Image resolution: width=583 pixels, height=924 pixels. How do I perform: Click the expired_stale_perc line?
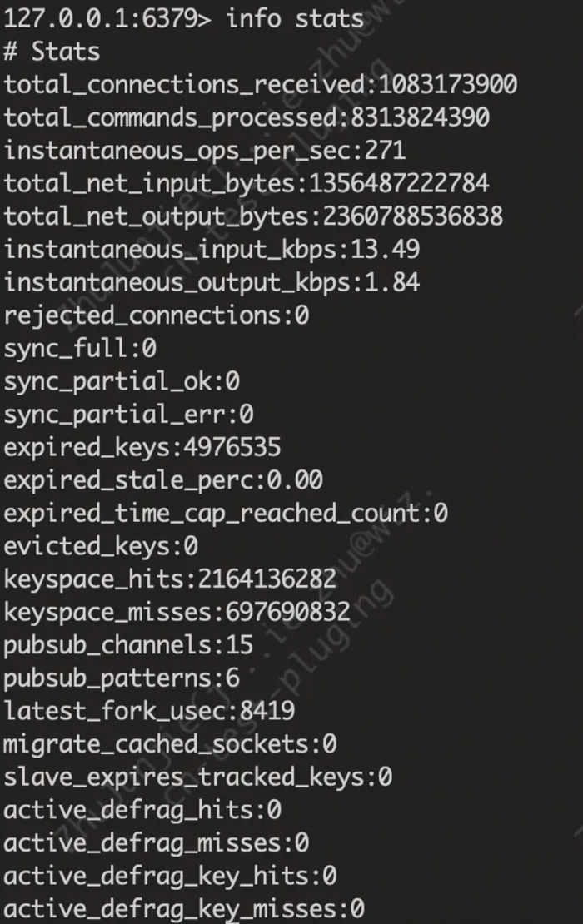pyautogui.click(x=163, y=481)
